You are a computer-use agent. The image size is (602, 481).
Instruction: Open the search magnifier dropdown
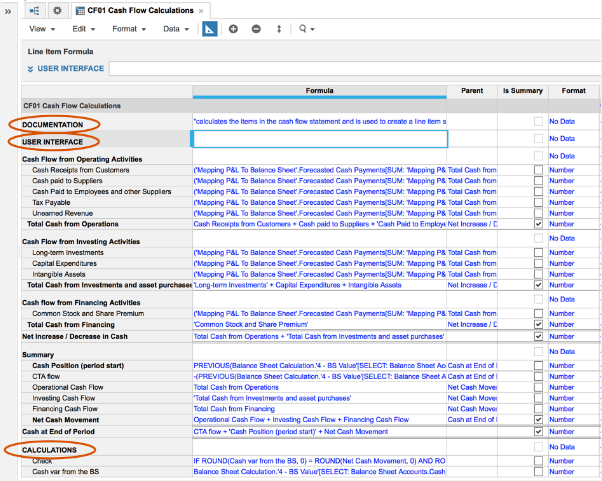tap(307, 29)
